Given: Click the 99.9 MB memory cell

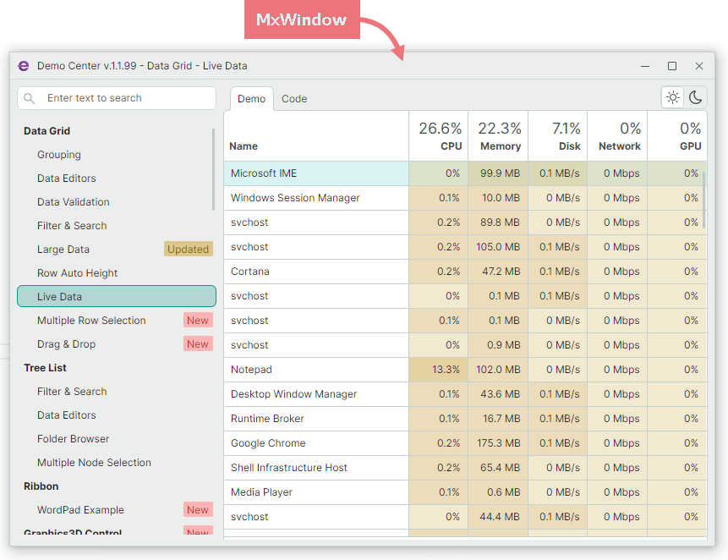Looking at the screenshot, I should (498, 173).
